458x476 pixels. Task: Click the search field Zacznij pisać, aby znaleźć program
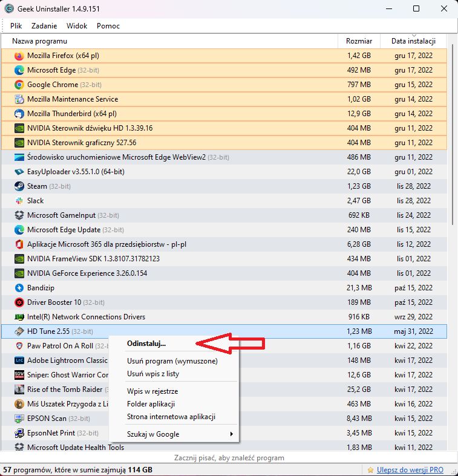click(x=229, y=458)
